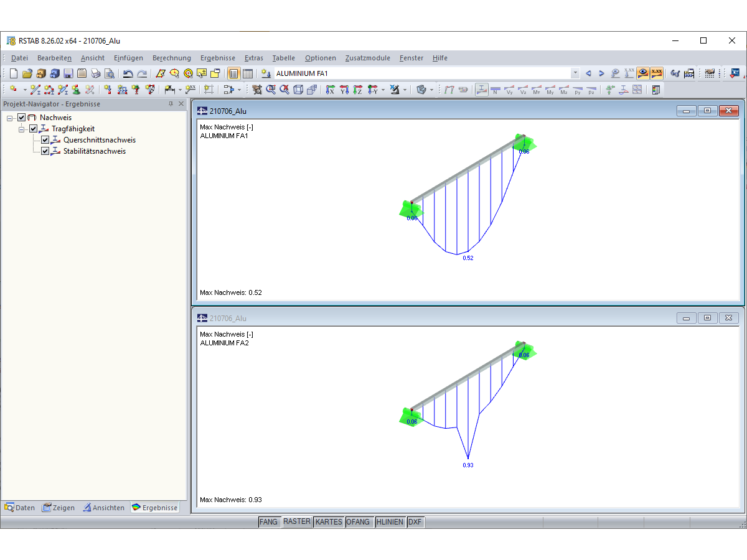
Task: Toggle the table display icon
Action: click(x=248, y=73)
